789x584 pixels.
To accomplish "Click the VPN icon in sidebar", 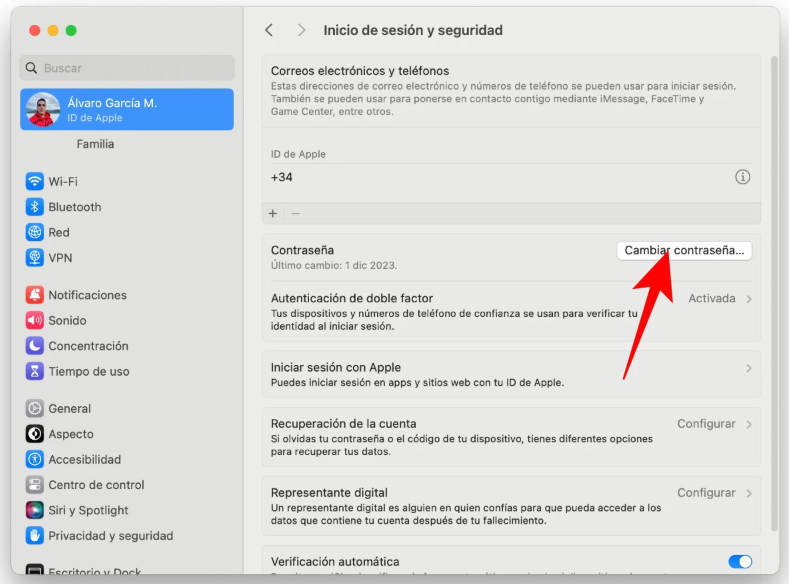I will [x=35, y=258].
